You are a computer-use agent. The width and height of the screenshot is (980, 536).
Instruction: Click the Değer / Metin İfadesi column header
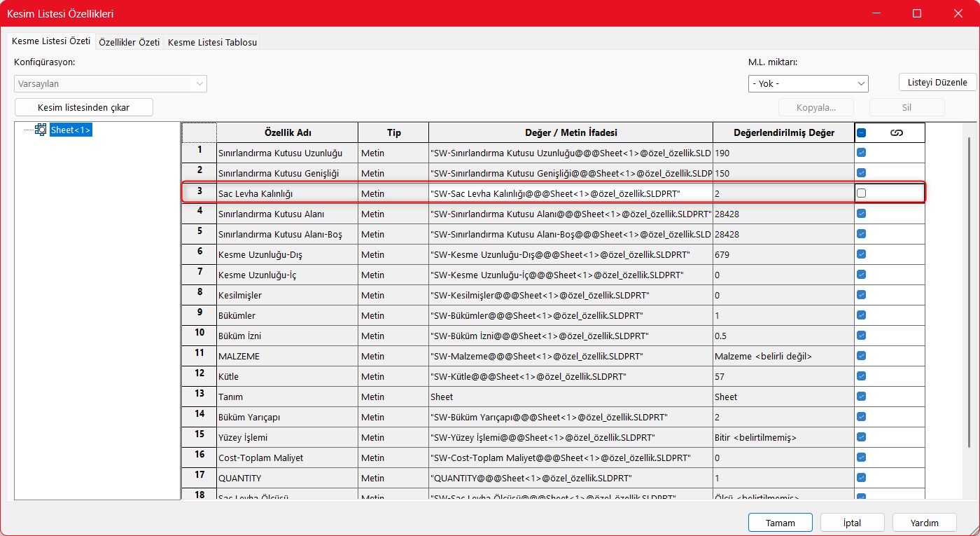click(x=570, y=133)
